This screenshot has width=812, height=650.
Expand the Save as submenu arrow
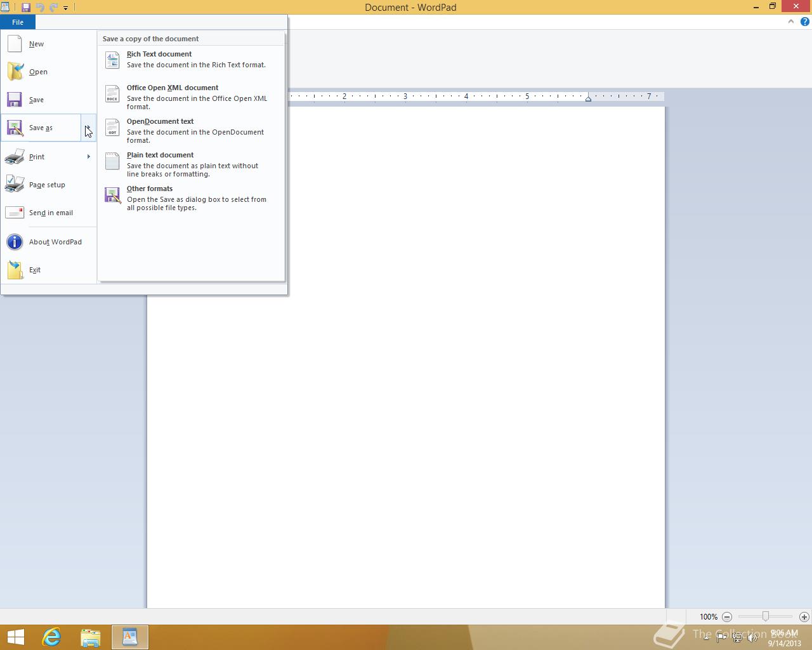88,128
